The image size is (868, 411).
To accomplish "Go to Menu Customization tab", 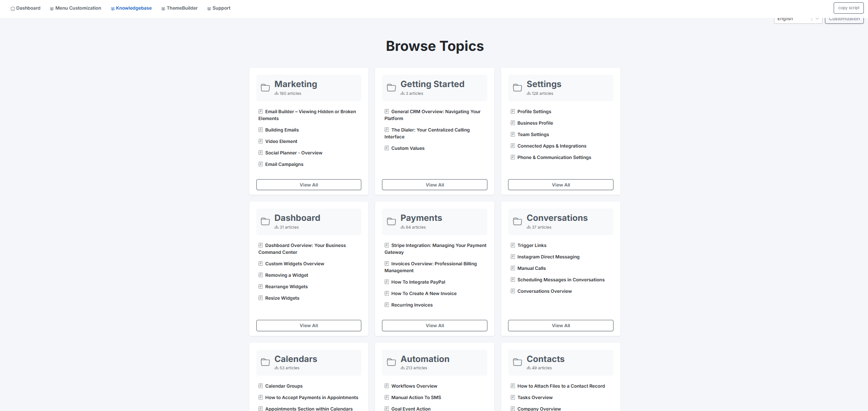I will click(x=75, y=8).
